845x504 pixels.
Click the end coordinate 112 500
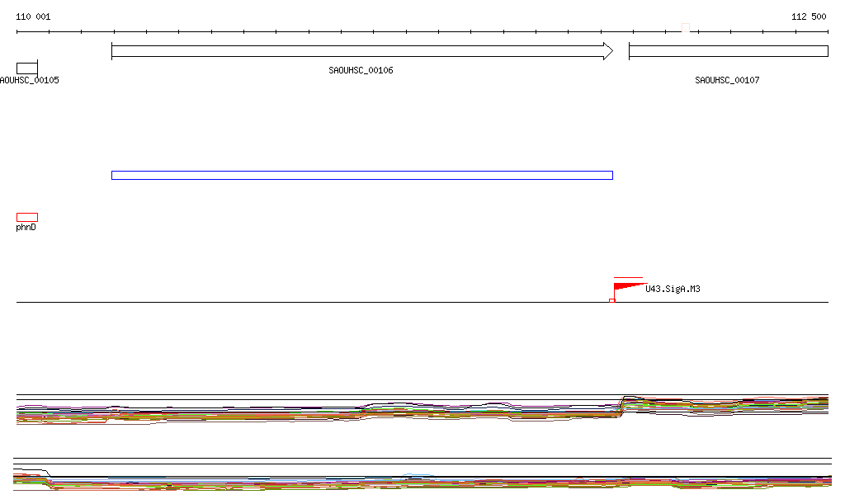click(809, 16)
